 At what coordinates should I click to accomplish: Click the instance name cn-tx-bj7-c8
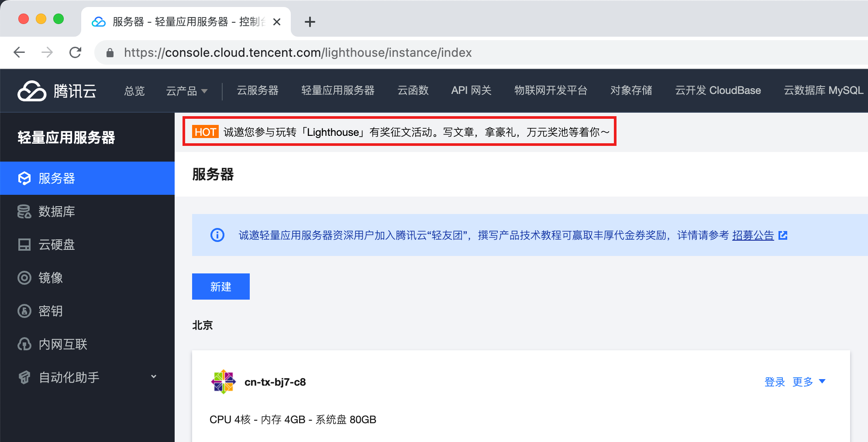275,382
